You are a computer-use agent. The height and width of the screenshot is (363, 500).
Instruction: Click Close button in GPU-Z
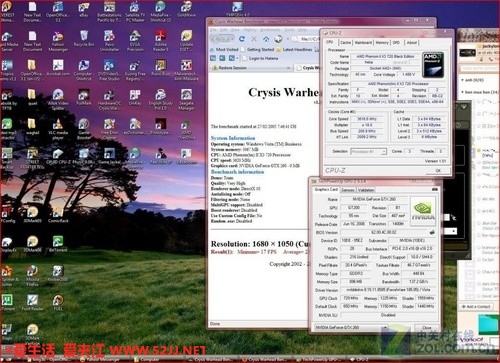point(427,328)
